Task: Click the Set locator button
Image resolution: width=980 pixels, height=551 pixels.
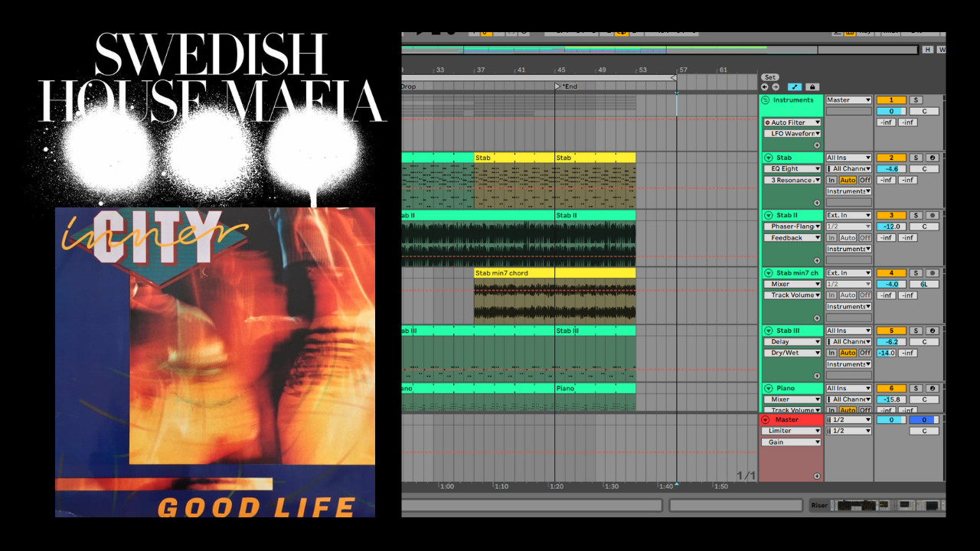Action: [x=770, y=77]
